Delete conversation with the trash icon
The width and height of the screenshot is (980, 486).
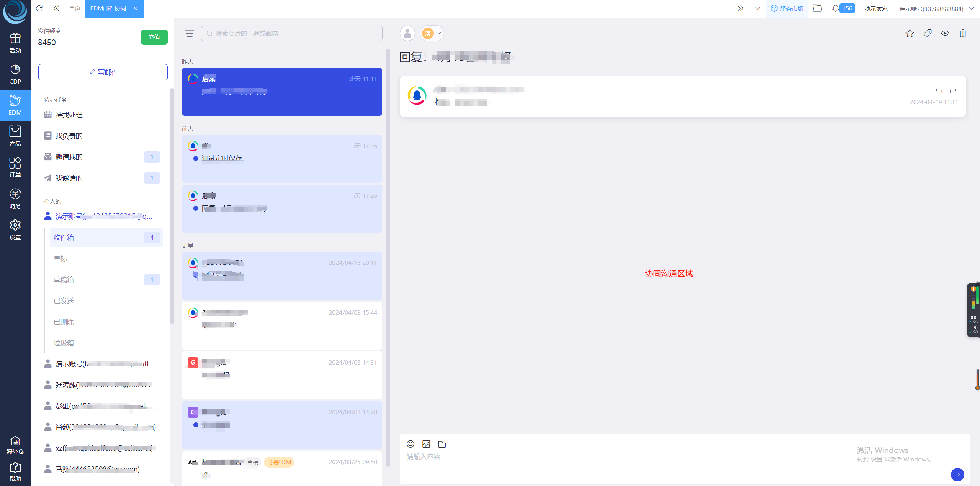pyautogui.click(x=963, y=33)
